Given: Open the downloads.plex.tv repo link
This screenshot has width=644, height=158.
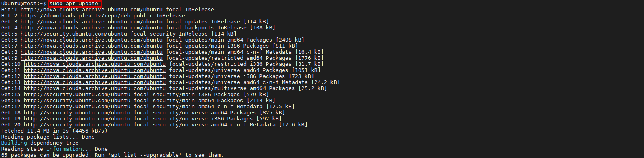Looking at the screenshot, I should [x=75, y=16].
